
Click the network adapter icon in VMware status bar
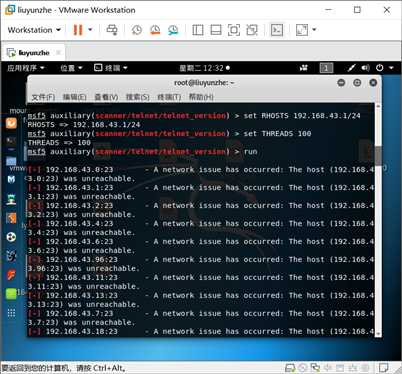pos(315,368)
